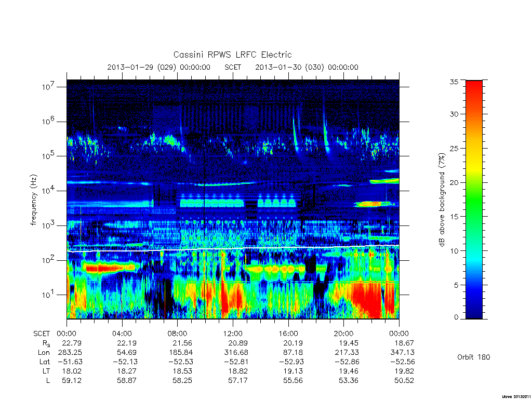The width and height of the screenshot is (532, 399).
Task: Click the white cyclotron frequency line in spectrogram
Action: pos(233,249)
